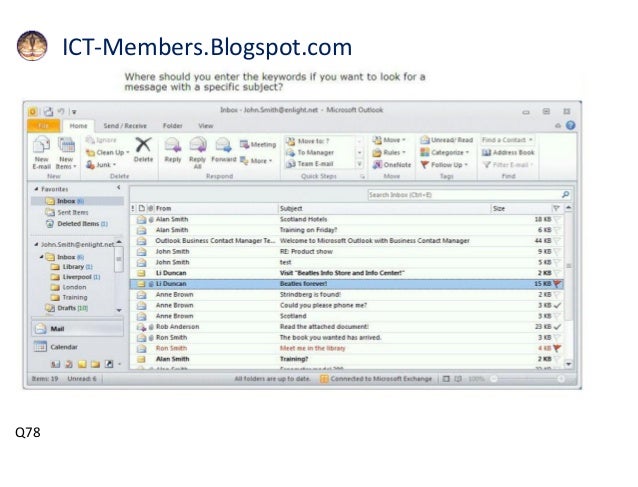Viewport: 638px width, 487px height.
Task: Switch to the Send / Receive tab
Action: tap(125, 126)
